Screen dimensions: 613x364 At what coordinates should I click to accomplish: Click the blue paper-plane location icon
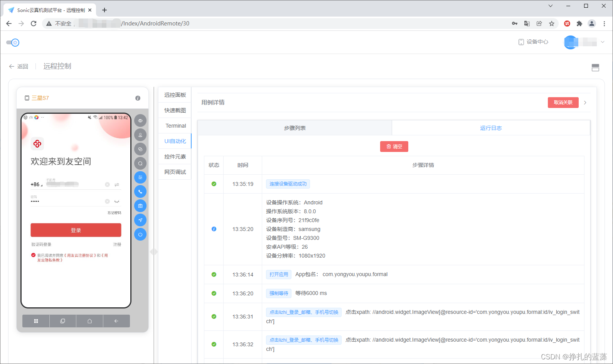click(x=140, y=220)
